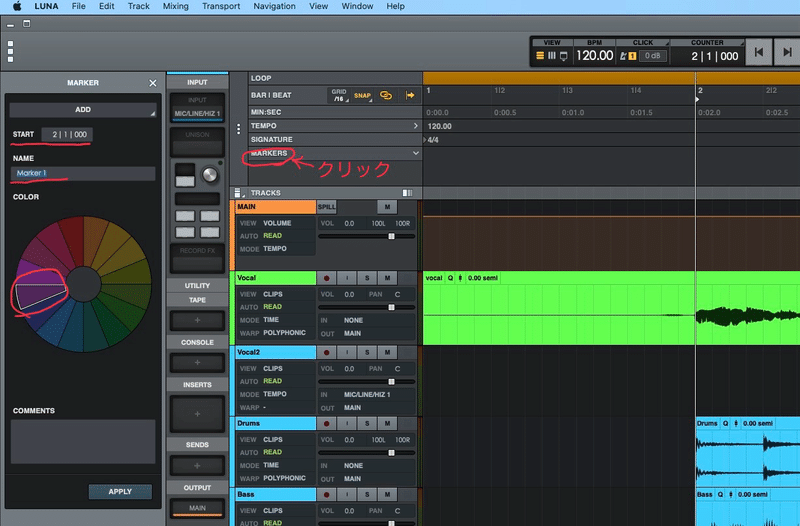Open the File menu
The width and height of the screenshot is (800, 526).
pos(79,6)
